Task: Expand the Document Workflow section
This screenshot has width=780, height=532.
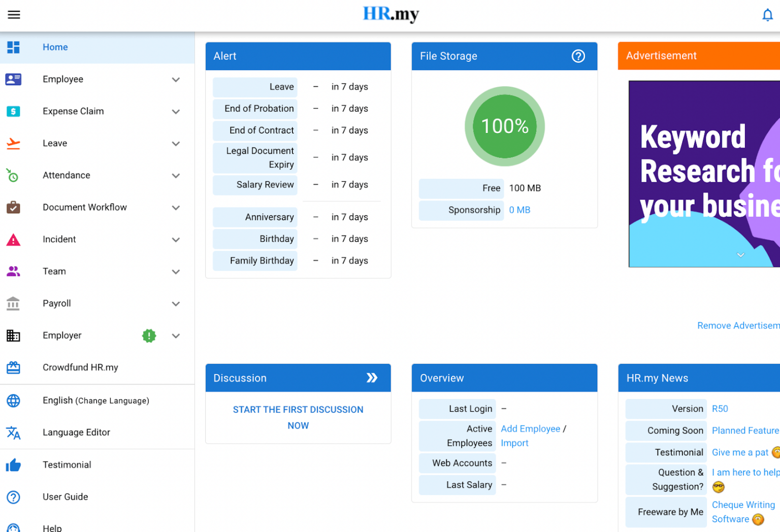Action: [176, 208]
